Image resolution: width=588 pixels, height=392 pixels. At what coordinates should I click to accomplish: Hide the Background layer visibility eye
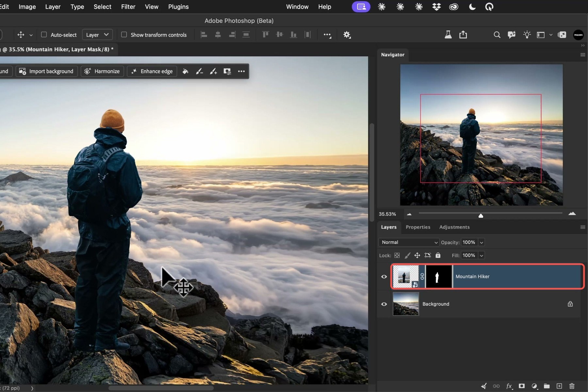384,304
